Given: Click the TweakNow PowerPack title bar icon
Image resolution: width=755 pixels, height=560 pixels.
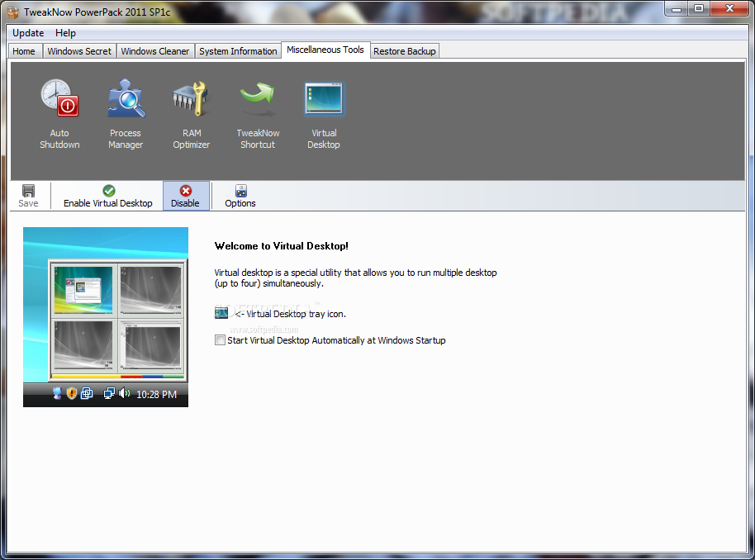Looking at the screenshot, I should [x=13, y=12].
